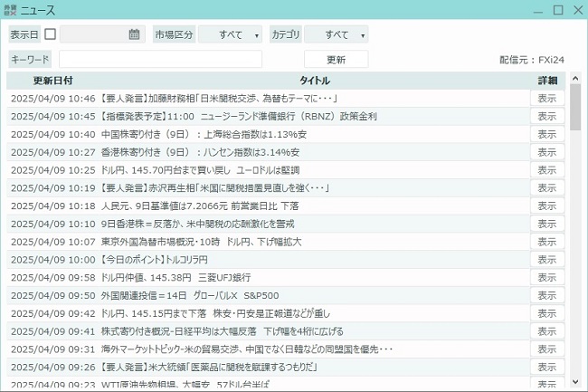Sort by 更新日付 column header
Viewport: 588px width, 392px height.
tap(52, 81)
